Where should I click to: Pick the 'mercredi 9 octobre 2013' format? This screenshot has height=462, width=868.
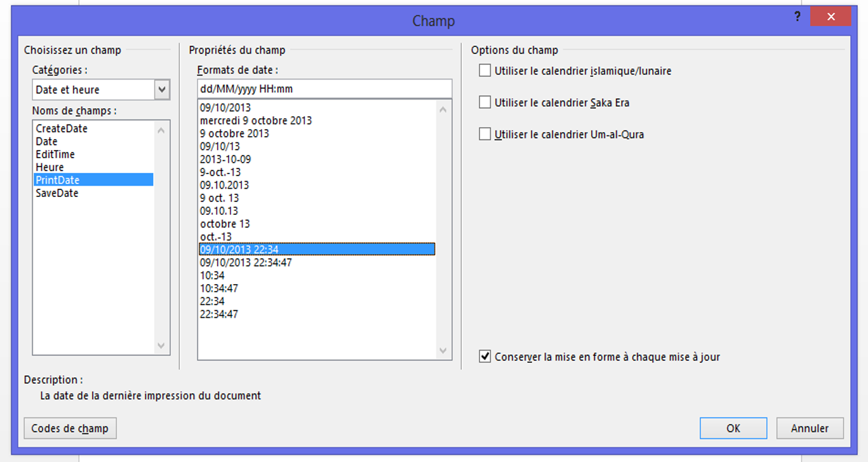pyautogui.click(x=256, y=121)
